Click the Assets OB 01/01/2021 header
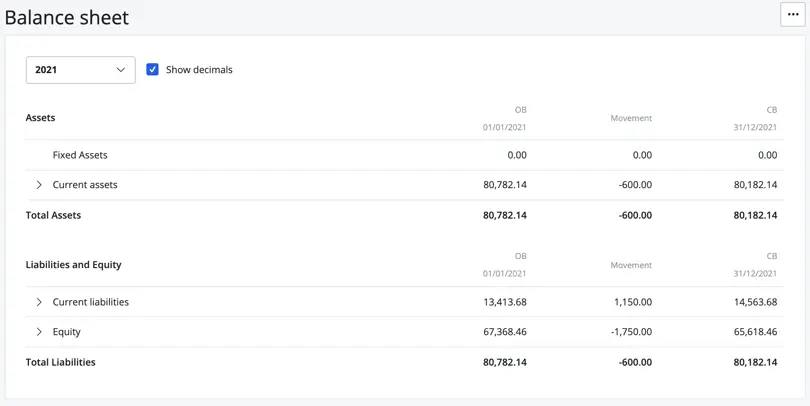810x406 pixels. (505, 118)
